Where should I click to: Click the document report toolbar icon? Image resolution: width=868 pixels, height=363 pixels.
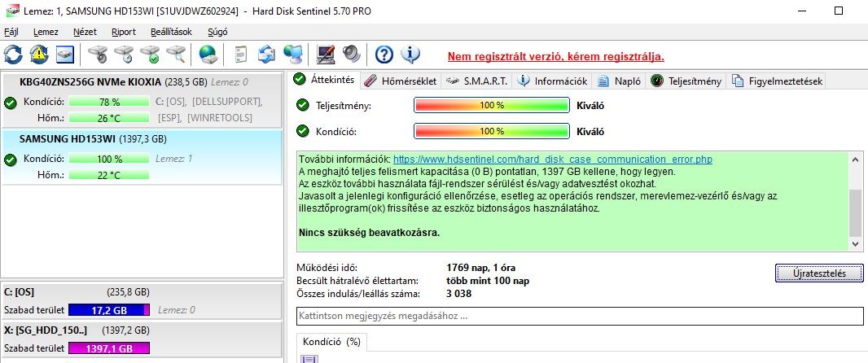[x=240, y=55]
